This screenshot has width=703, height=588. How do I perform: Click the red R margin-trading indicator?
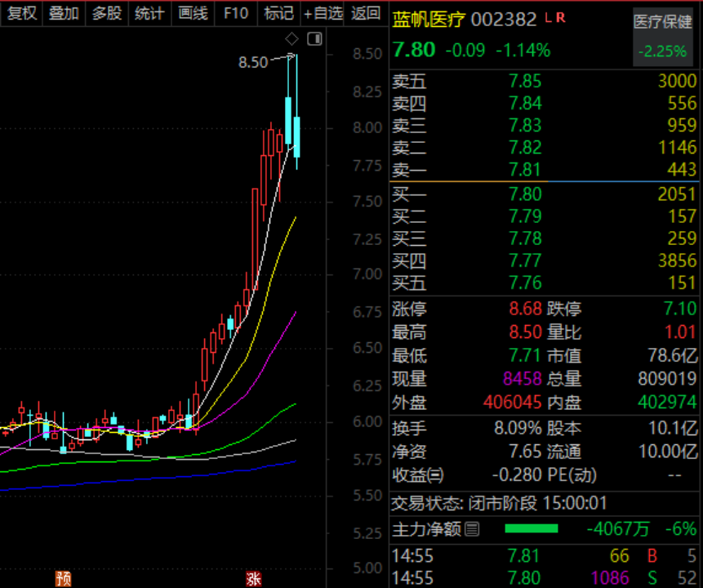(x=562, y=18)
